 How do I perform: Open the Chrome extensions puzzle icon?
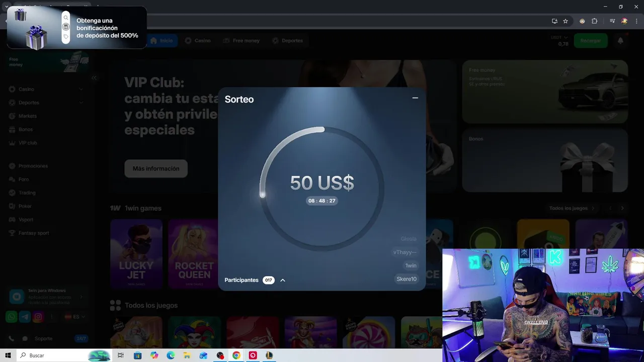(x=594, y=21)
